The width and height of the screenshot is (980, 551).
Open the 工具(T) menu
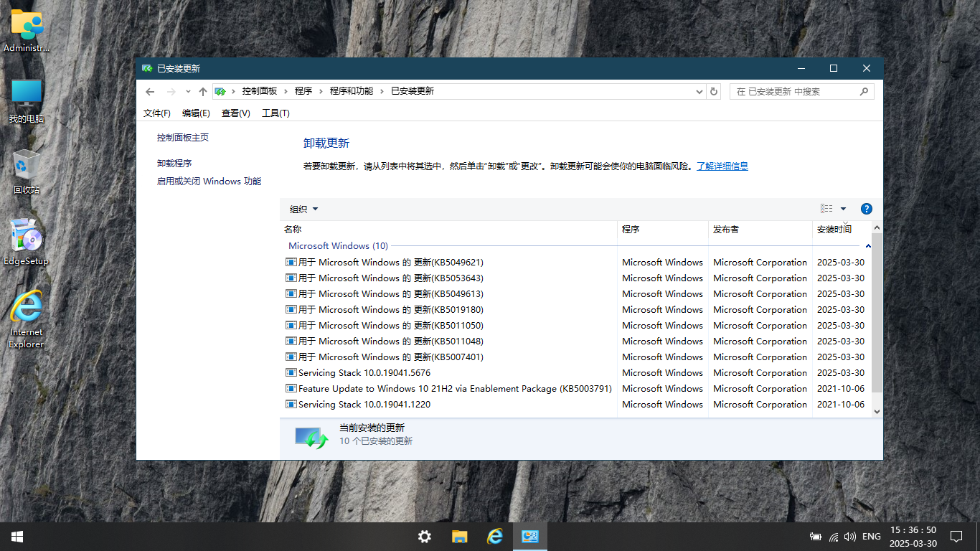275,113
